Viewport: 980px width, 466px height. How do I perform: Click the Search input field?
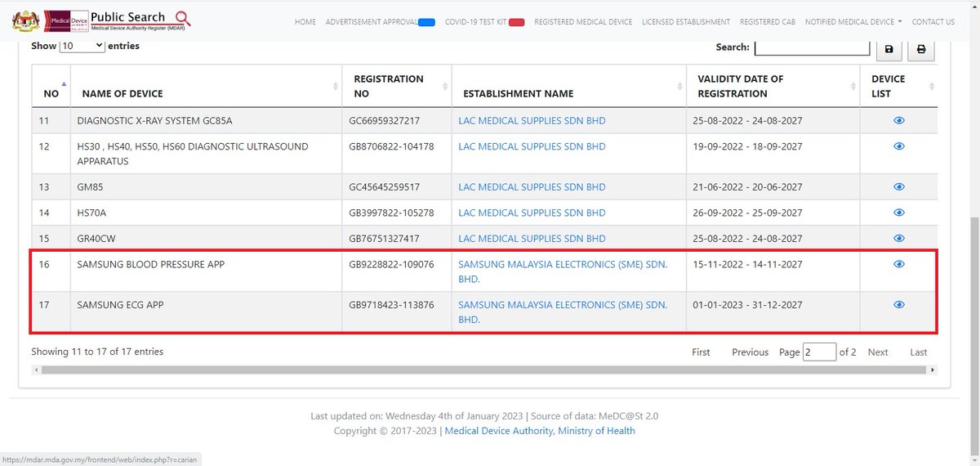click(x=812, y=47)
